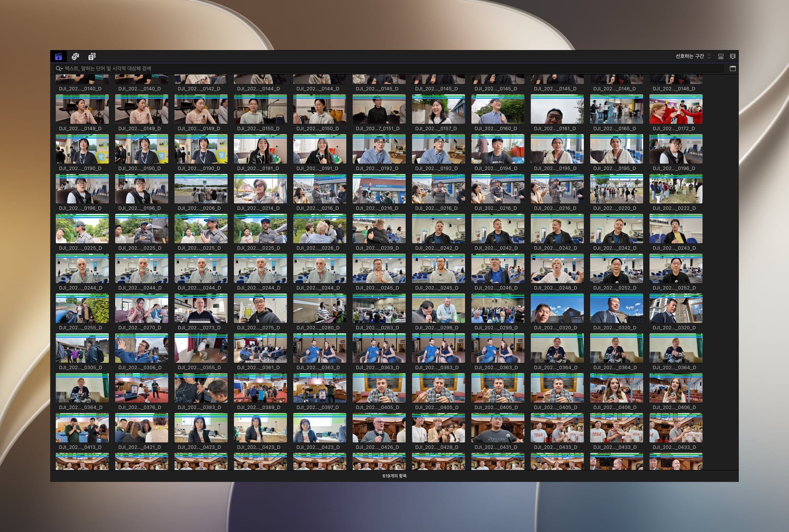Select the DJI_202..._0355_D clip thumbnail
This screenshot has width=789, height=532.
tap(201, 348)
